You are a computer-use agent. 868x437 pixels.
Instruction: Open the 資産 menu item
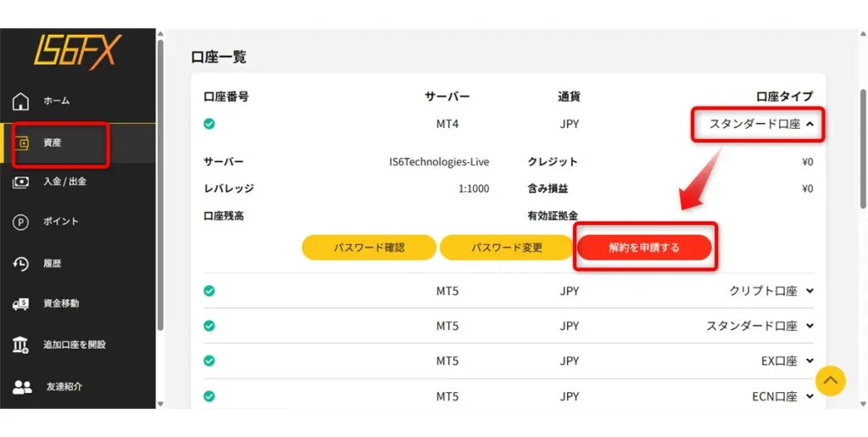[x=77, y=143]
